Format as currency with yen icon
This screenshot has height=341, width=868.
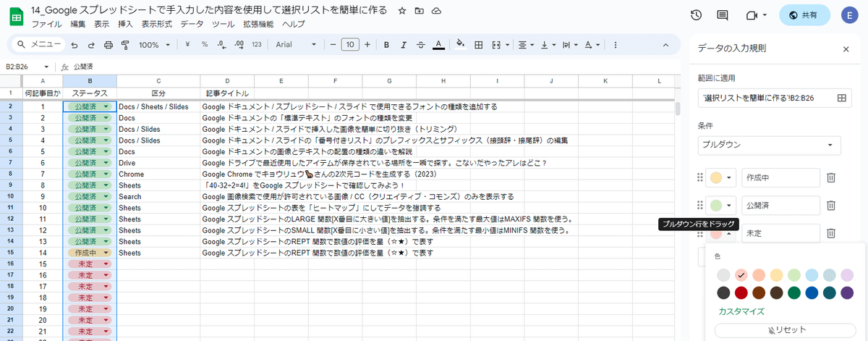click(188, 45)
